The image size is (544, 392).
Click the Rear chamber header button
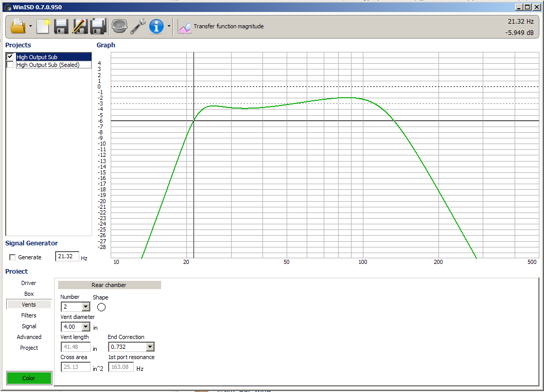coord(109,285)
